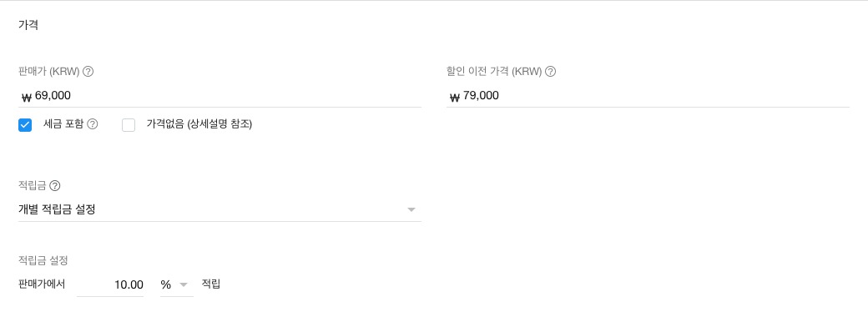Click the arrow at the 적립금 dropdown's right end
The image size is (868, 332).
pos(411,209)
